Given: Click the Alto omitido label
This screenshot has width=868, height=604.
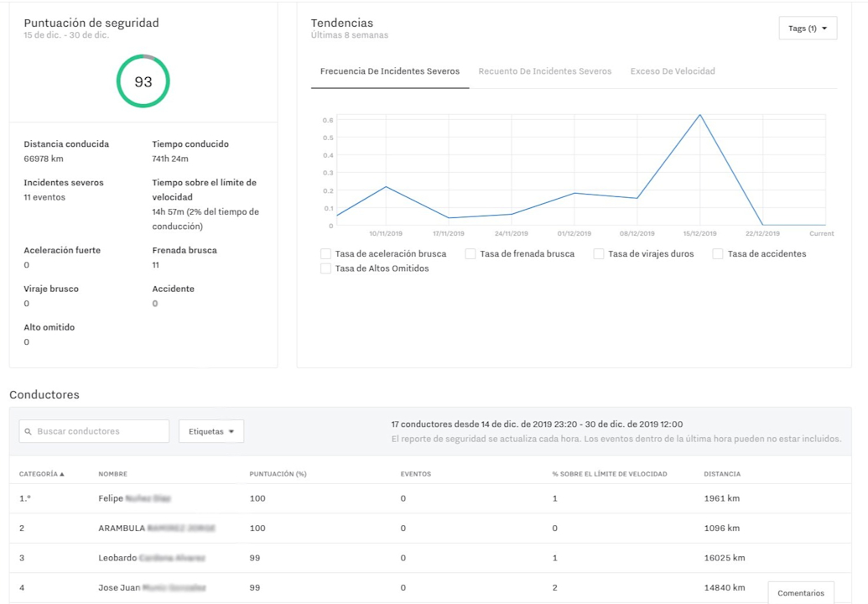Looking at the screenshot, I should (x=49, y=328).
